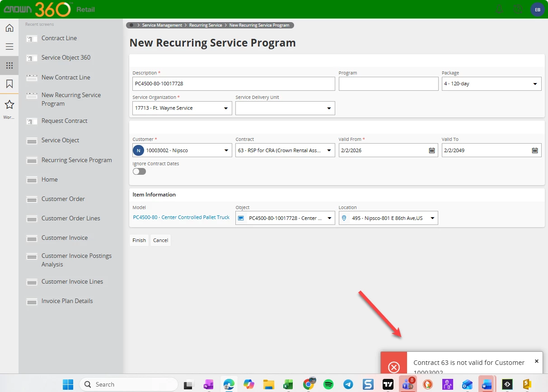Open the hamburger navigation menu icon
548x392 pixels.
tap(9, 47)
